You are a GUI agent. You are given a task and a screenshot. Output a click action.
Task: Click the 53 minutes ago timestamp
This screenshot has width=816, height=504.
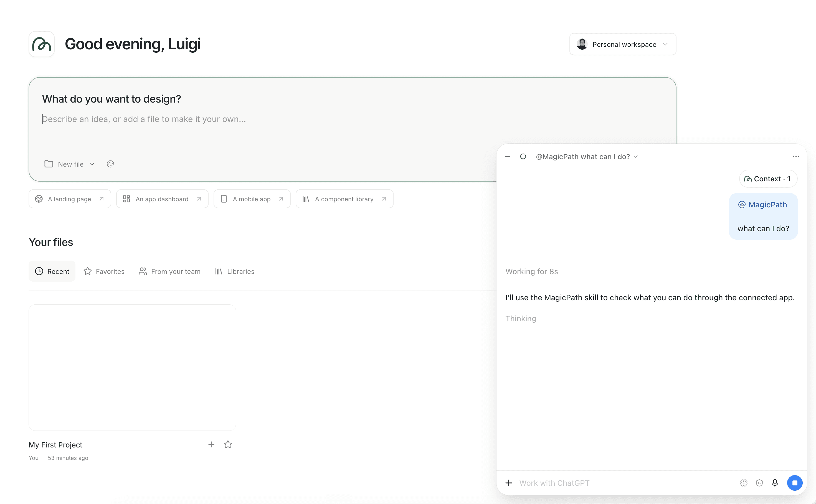[68, 458]
